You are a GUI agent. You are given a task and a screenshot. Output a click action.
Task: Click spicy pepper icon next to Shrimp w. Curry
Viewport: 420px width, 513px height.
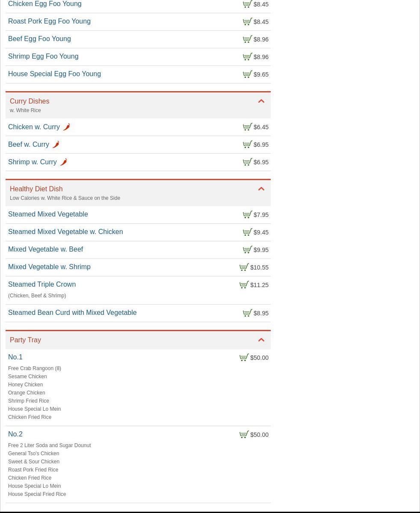63,162
